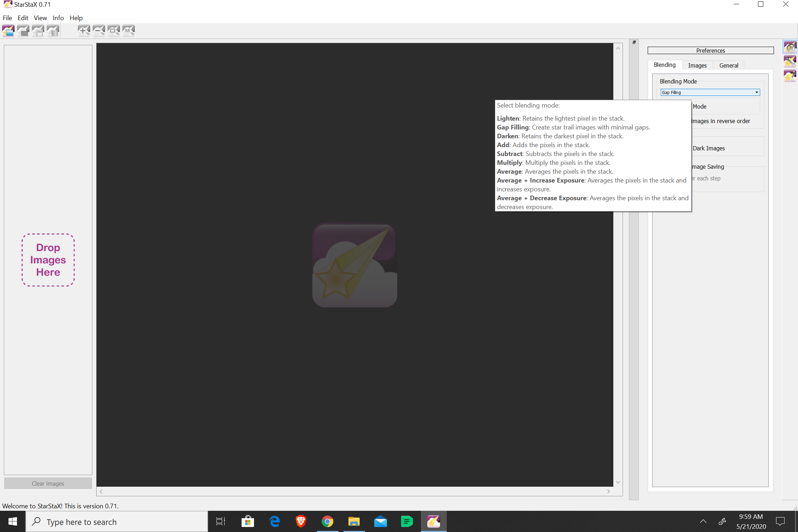Click the Open Images toolbar icon
The width and height of the screenshot is (798, 532).
(8, 31)
